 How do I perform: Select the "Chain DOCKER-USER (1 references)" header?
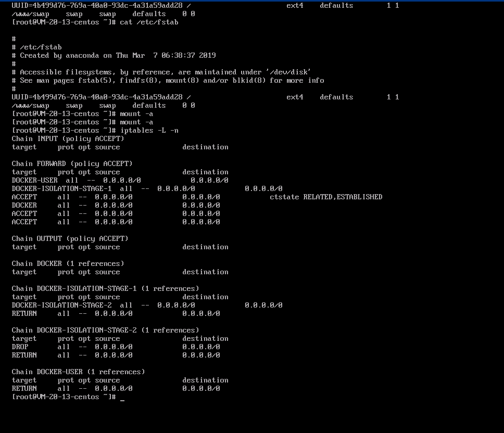click(78, 372)
